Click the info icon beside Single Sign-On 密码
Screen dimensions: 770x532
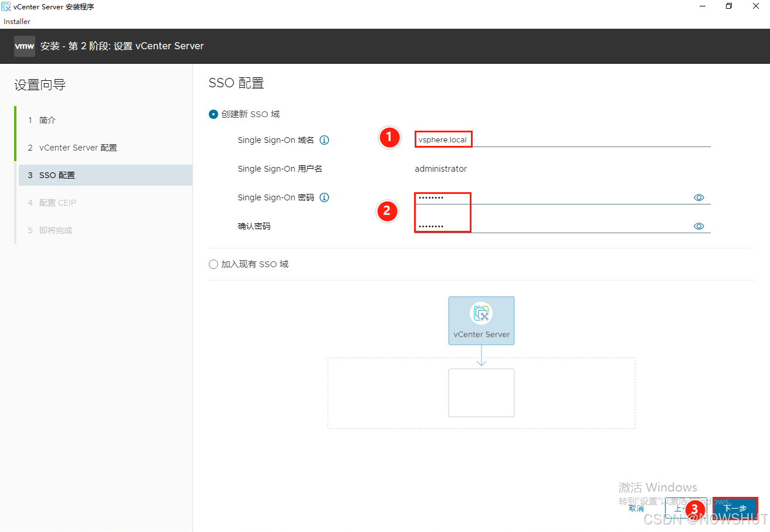pyautogui.click(x=324, y=197)
